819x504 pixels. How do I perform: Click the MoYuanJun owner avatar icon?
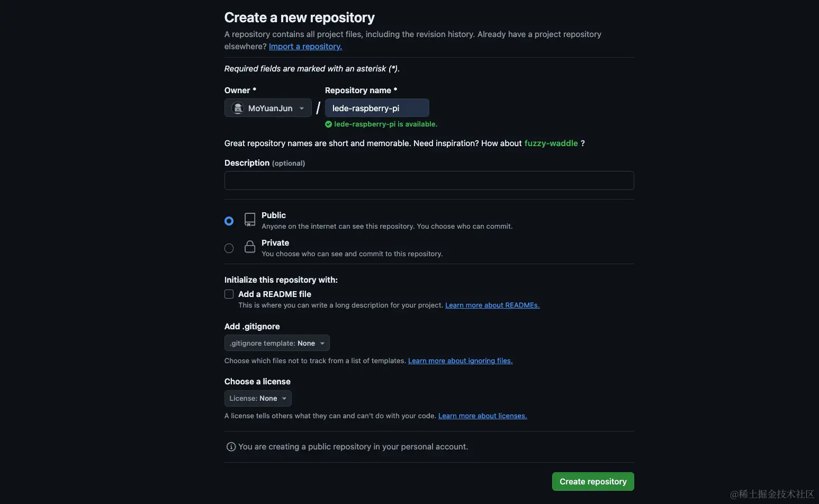[x=238, y=108]
